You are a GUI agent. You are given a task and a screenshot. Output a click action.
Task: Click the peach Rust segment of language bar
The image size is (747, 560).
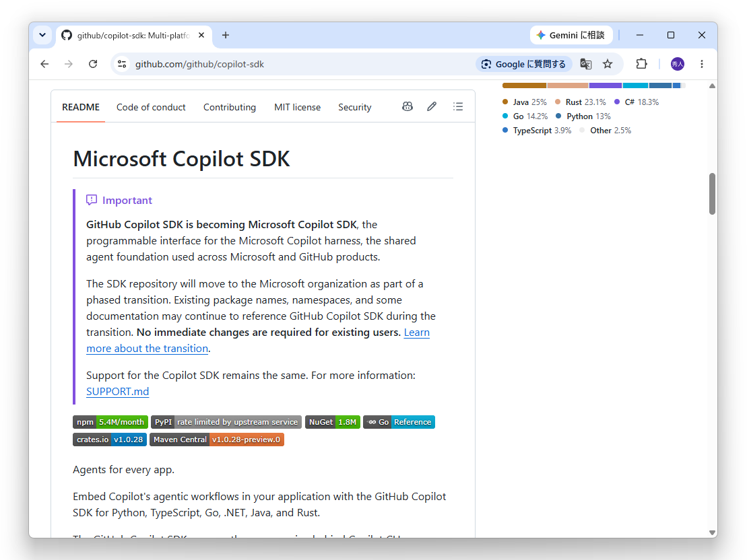tap(568, 85)
